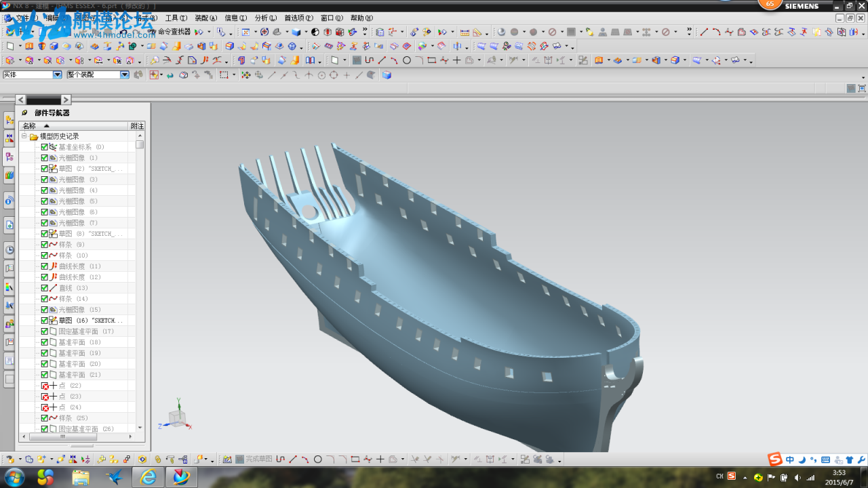Select the Arc tool in upper right toolbar
The image size is (868, 488).
point(716,32)
